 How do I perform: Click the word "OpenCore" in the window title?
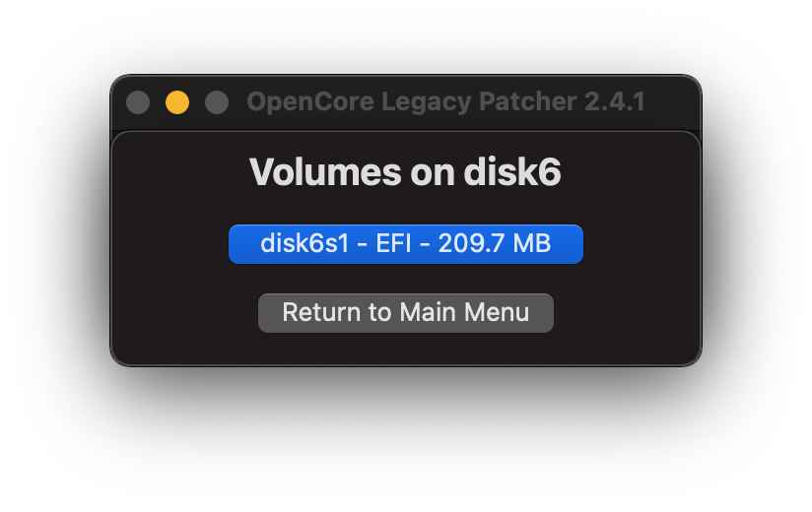tap(310, 101)
